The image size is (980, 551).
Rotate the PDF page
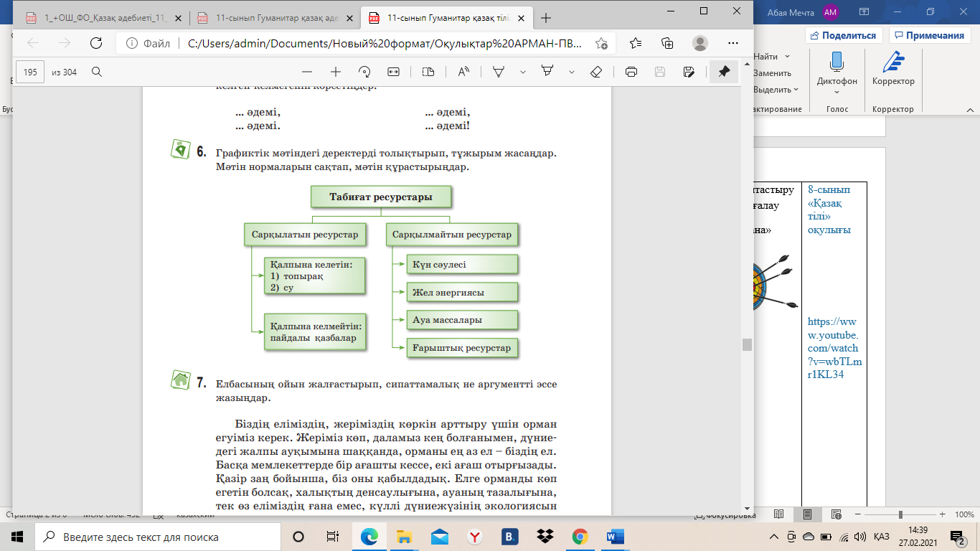pyautogui.click(x=364, y=72)
